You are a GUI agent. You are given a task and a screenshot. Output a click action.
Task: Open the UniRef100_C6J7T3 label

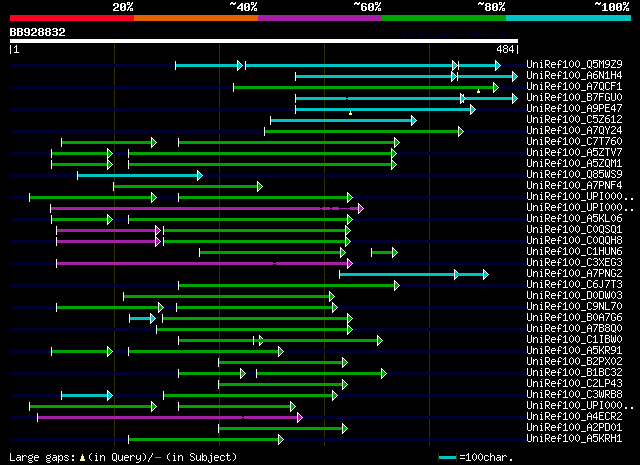pos(574,285)
